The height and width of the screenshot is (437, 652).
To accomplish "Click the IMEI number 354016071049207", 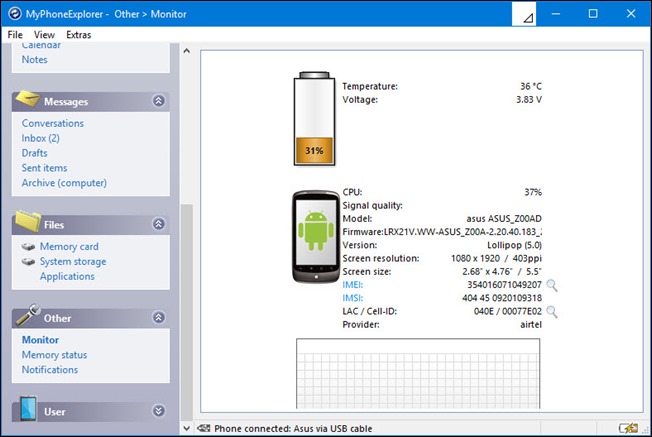I will (x=504, y=285).
